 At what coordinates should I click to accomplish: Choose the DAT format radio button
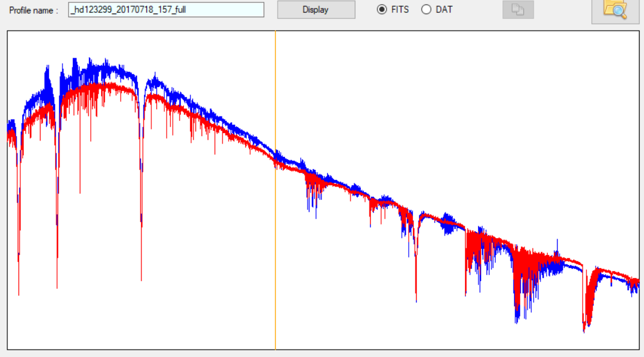tap(426, 10)
